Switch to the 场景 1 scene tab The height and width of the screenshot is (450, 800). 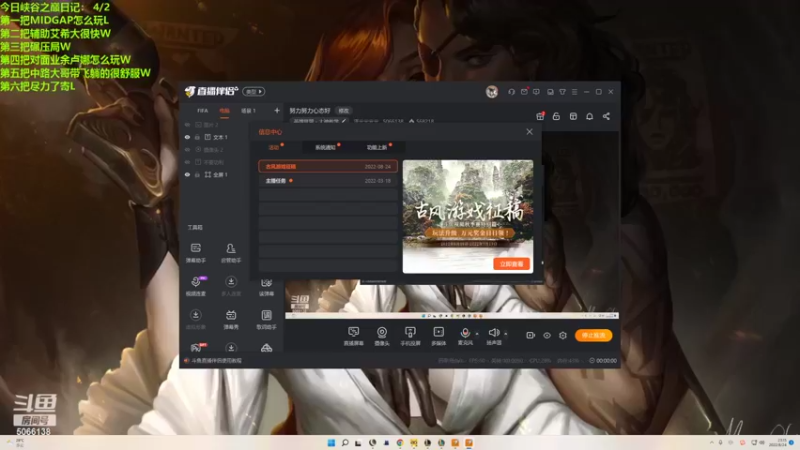point(248,111)
